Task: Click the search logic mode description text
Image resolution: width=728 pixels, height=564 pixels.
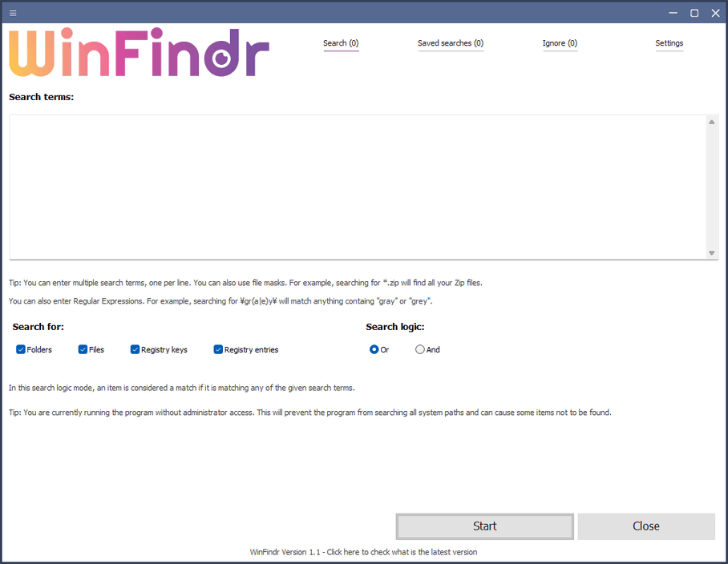Action: coord(181,388)
